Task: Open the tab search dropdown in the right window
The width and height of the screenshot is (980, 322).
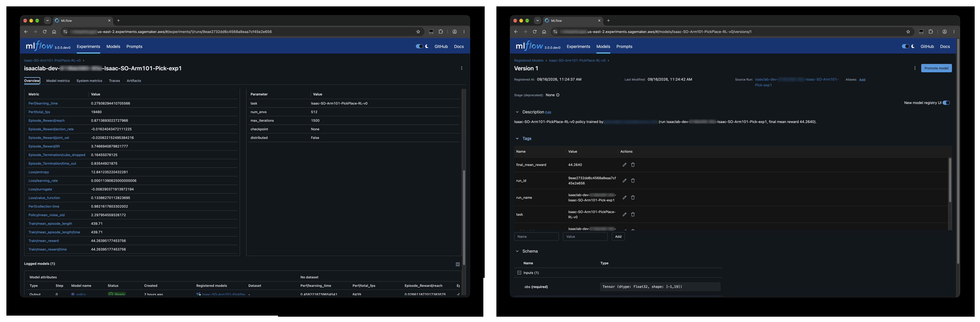Action: point(538,20)
